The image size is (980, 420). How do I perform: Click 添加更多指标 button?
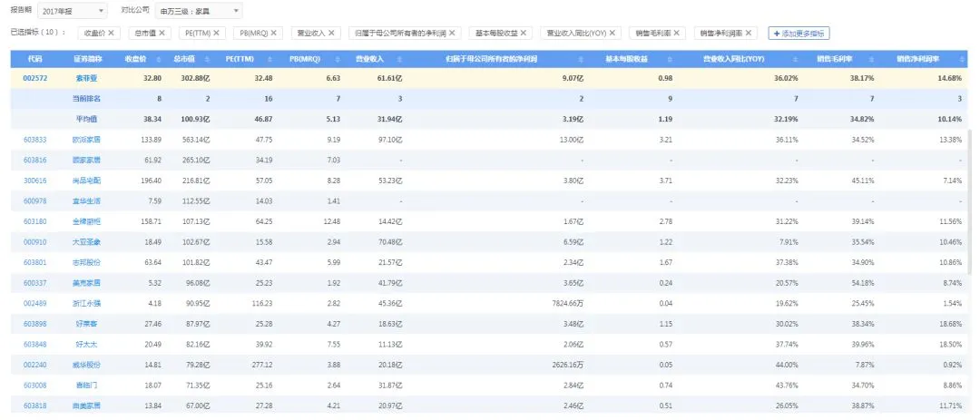click(x=799, y=34)
